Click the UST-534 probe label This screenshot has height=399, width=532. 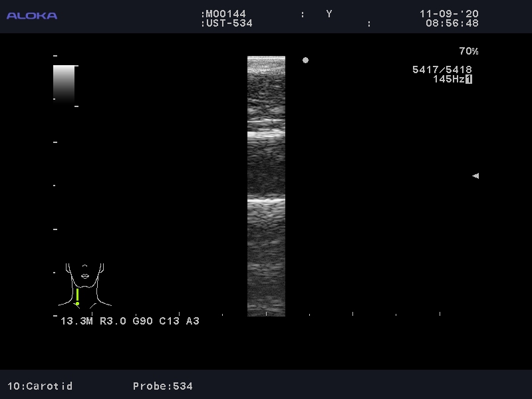point(226,23)
